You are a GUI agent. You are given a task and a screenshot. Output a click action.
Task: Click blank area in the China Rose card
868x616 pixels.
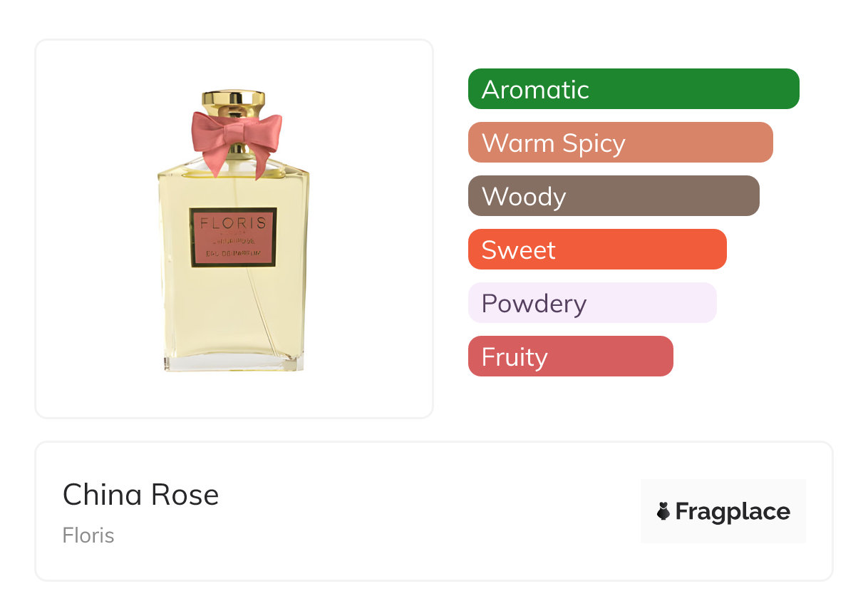[428, 513]
